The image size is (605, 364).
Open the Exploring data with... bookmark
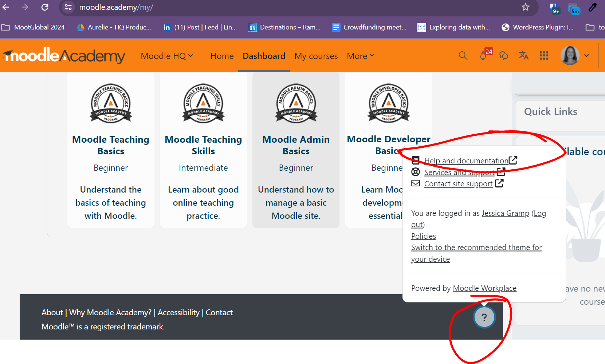(x=454, y=27)
